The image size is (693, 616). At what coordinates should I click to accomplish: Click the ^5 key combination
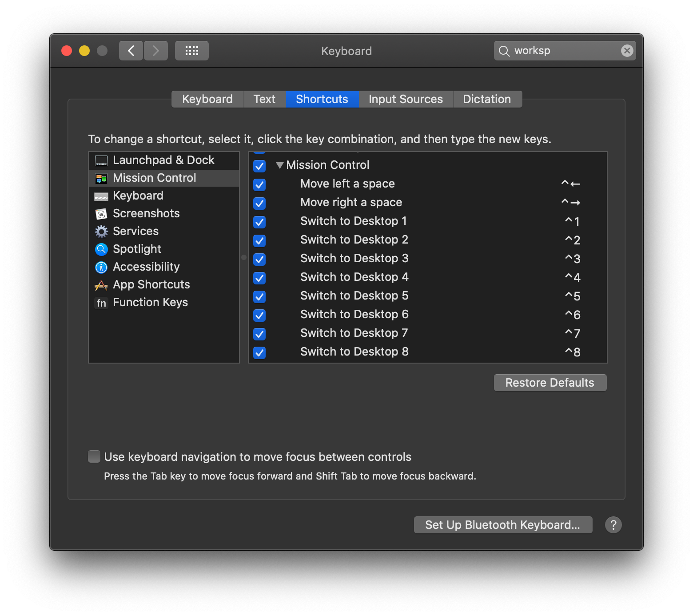pos(572,296)
